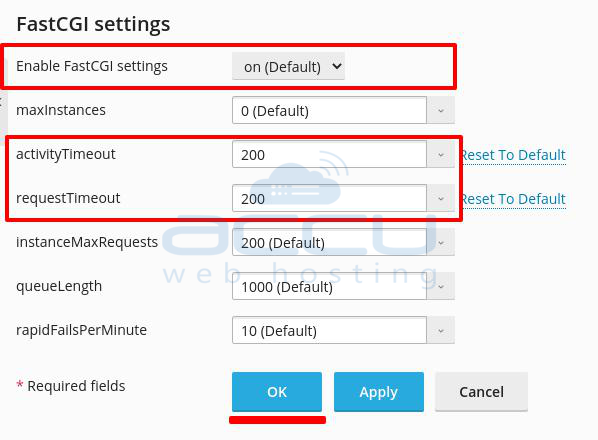Expand the queueLength dropdown arrow
598x440 pixels.
[440, 286]
